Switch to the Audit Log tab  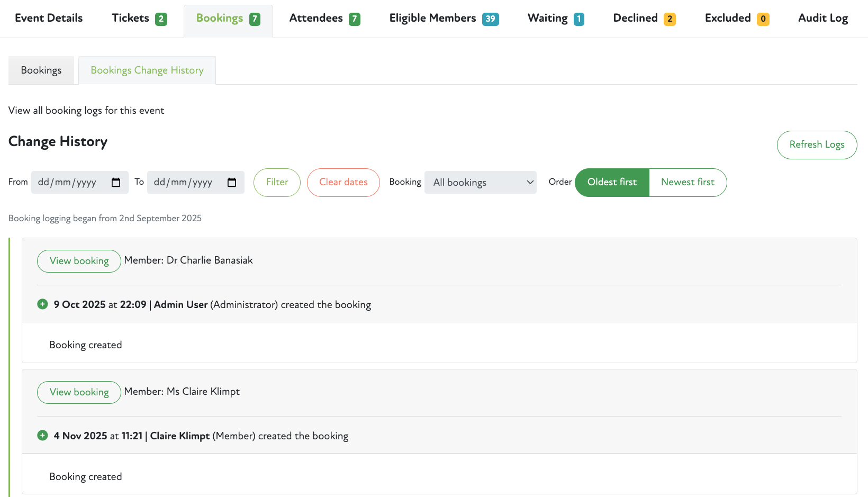pos(823,19)
